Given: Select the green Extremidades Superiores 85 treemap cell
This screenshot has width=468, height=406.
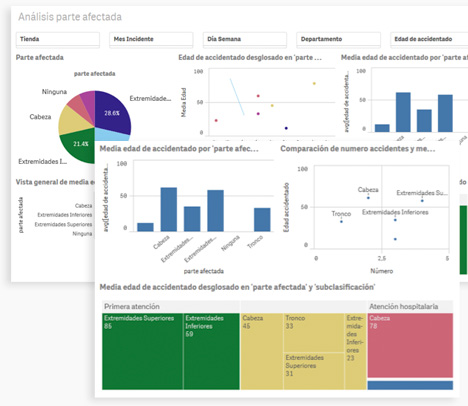Looking at the screenshot, I should pos(143,351).
